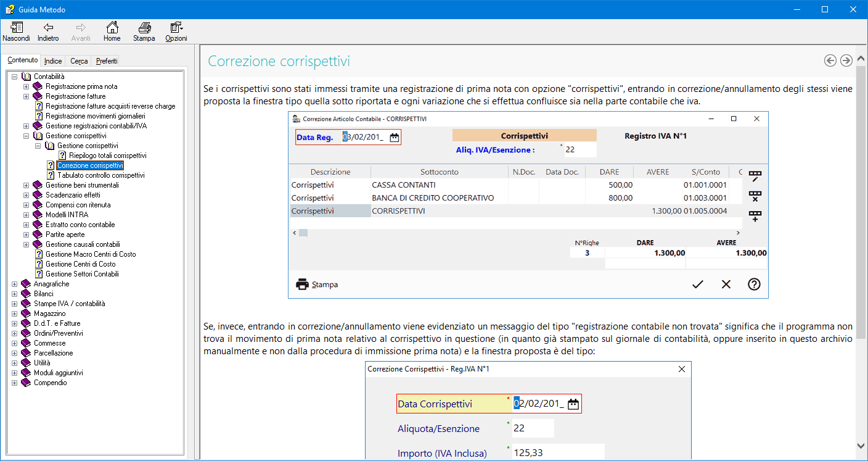Select Gestione causali contabili in the tree
868x461 pixels.
click(x=83, y=244)
